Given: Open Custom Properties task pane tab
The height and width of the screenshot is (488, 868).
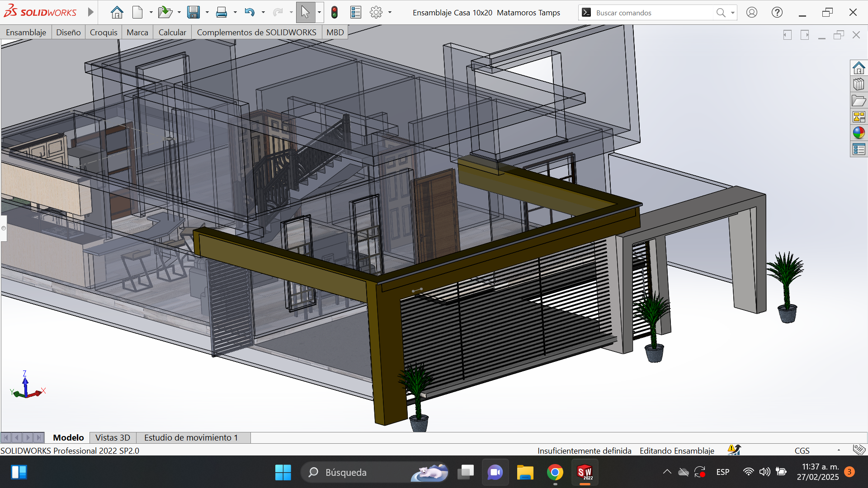Looking at the screenshot, I should pos(859,149).
